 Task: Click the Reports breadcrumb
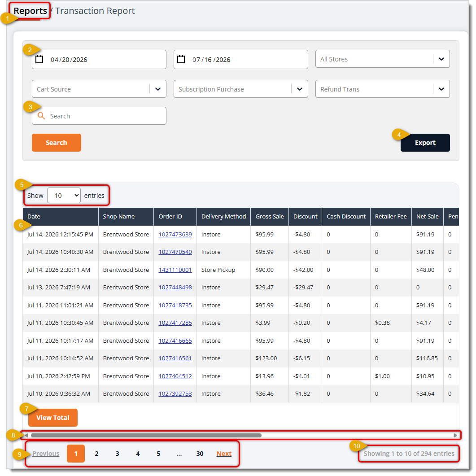(31, 11)
